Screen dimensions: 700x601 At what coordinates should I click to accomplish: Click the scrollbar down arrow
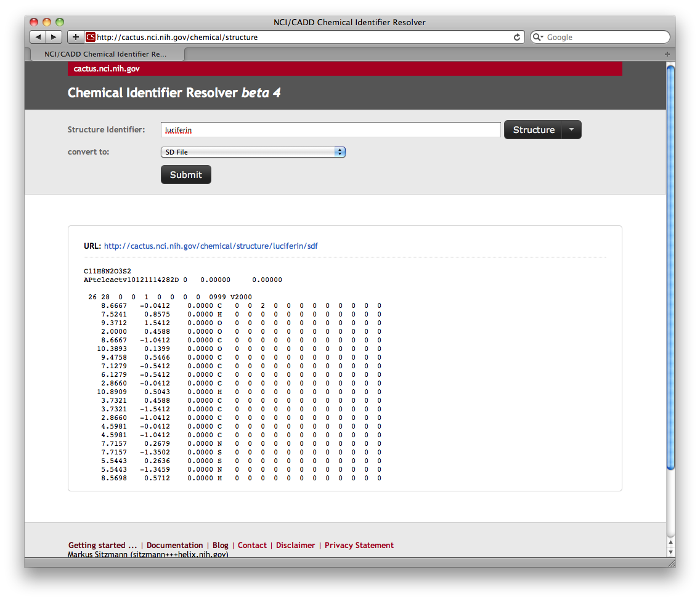[x=670, y=552]
